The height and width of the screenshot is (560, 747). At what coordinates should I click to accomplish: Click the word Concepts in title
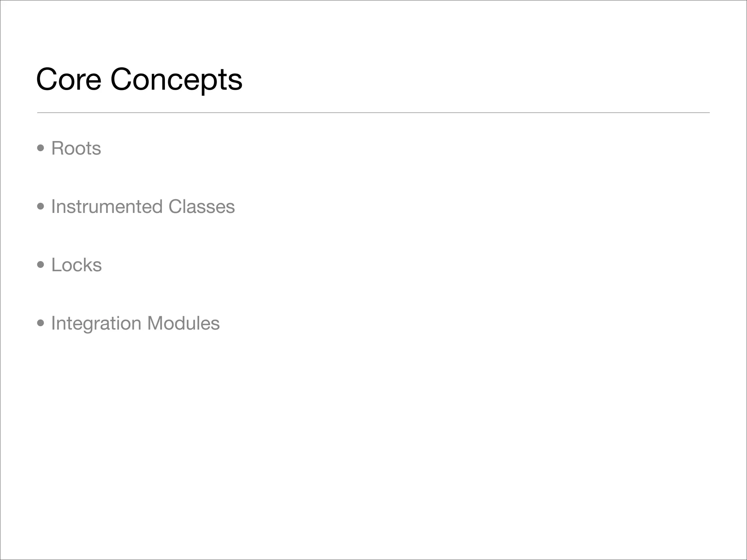[176, 79]
